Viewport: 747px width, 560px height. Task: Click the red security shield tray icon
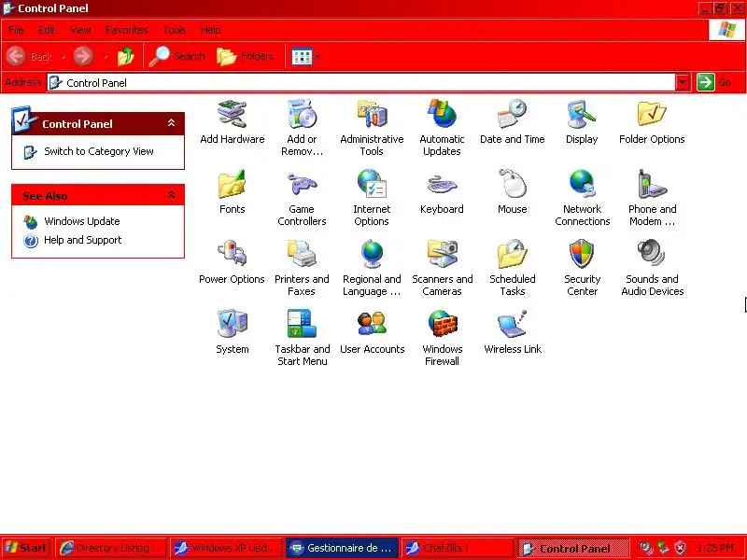[x=681, y=548]
